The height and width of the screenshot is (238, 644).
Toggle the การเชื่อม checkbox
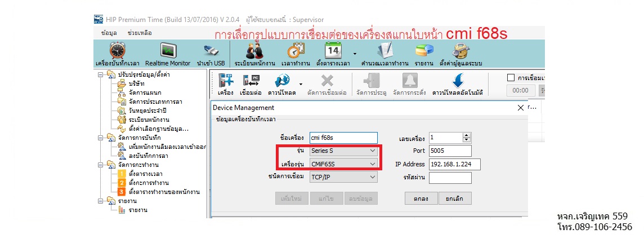511,77
